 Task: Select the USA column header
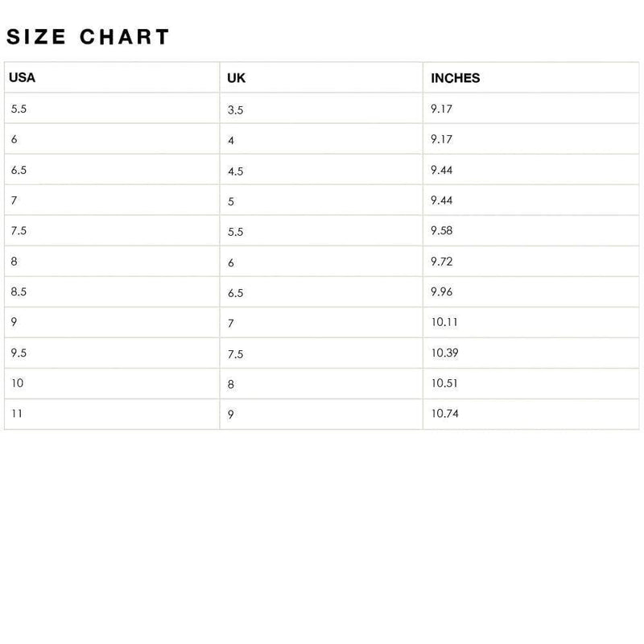coord(112,77)
